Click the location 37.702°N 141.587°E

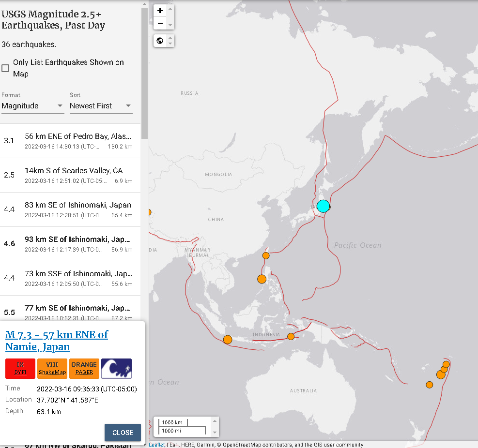pos(67,400)
